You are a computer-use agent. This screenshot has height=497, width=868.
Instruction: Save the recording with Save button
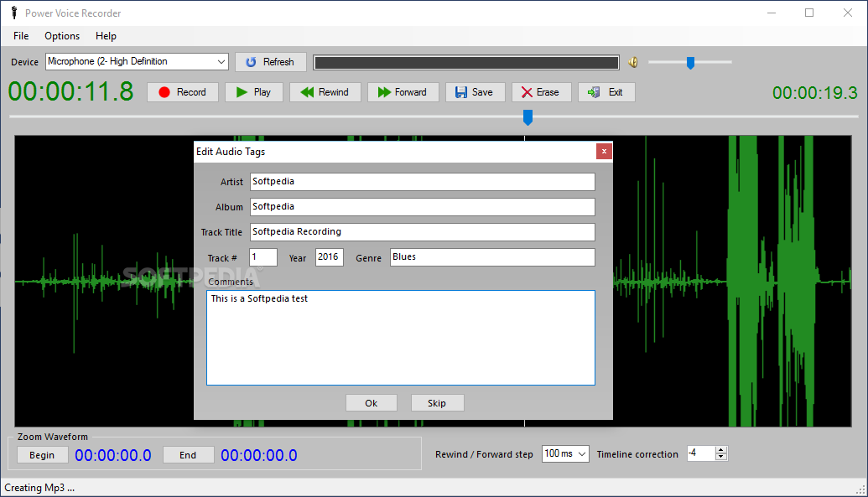click(475, 92)
